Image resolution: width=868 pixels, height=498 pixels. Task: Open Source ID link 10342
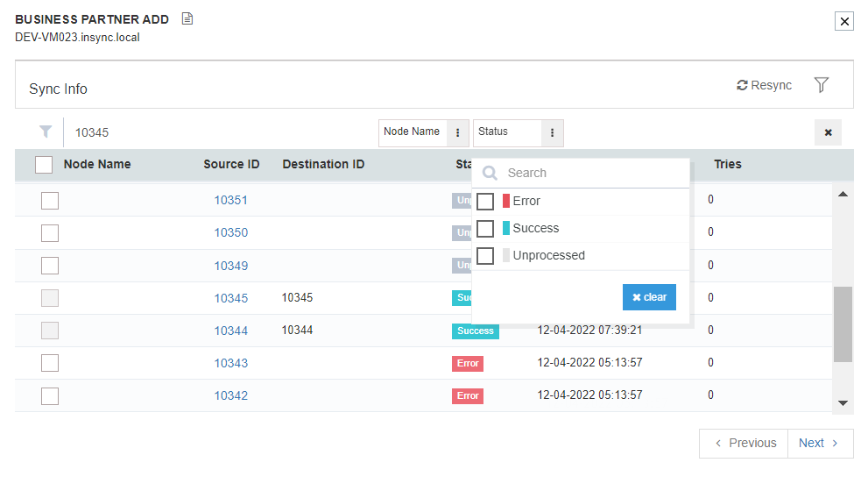click(x=231, y=395)
